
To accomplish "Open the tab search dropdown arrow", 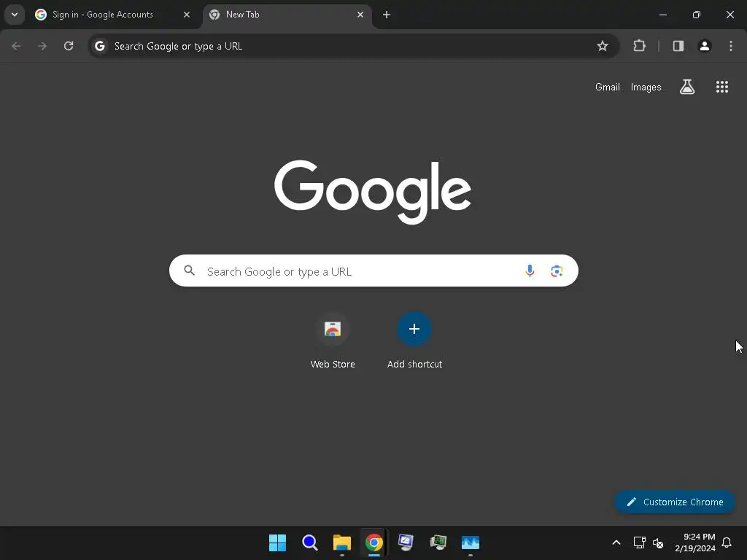I will 15,15.
